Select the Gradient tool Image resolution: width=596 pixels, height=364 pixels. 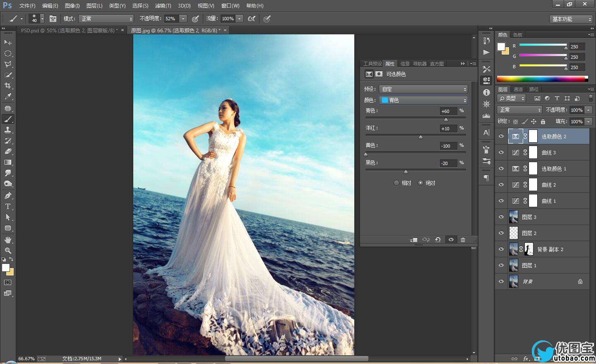(7, 162)
